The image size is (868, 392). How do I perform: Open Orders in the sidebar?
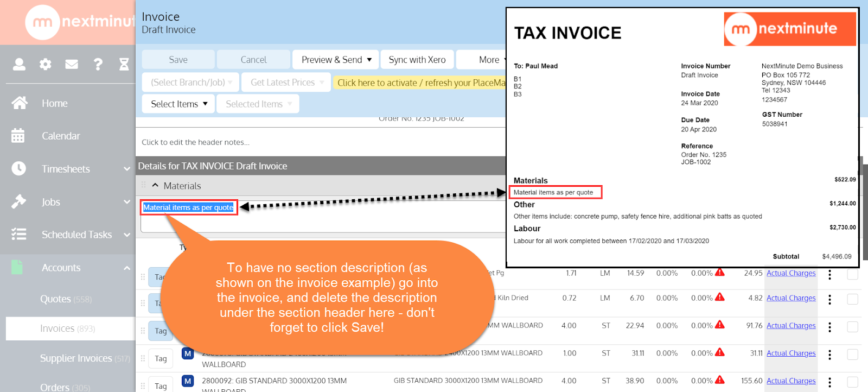coord(65,387)
